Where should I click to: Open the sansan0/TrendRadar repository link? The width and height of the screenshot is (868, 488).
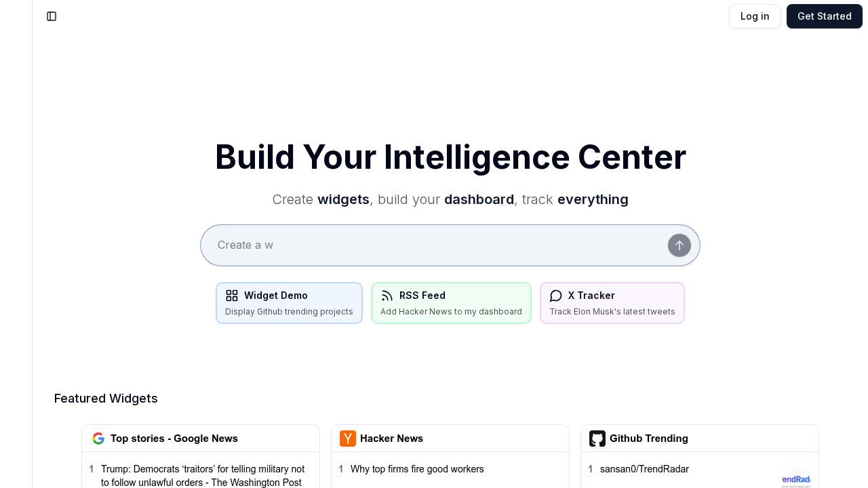point(644,469)
